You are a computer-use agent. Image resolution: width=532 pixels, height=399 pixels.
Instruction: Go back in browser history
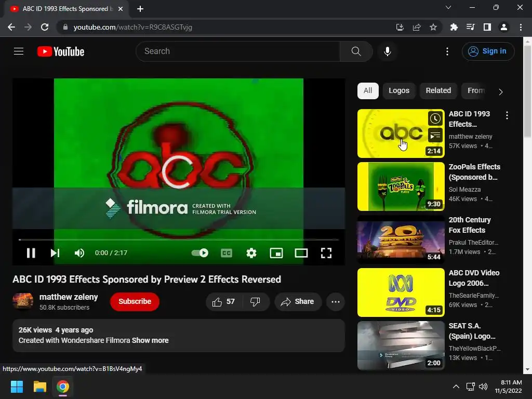pos(11,27)
